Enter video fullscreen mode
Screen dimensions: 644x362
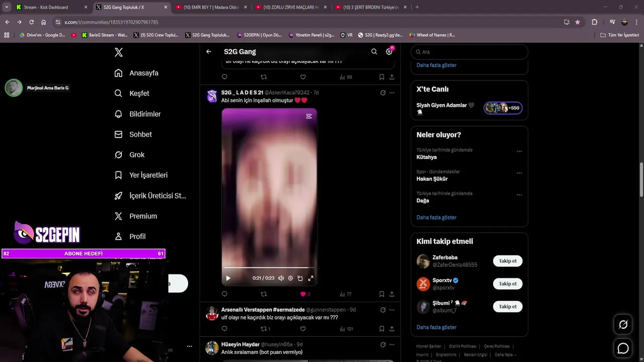pyautogui.click(x=310, y=278)
